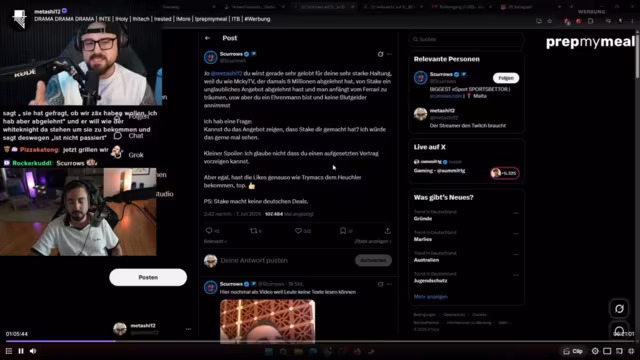Screen dimensions: 640x360
Task: Share the Scurrows post
Action: pos(387,231)
